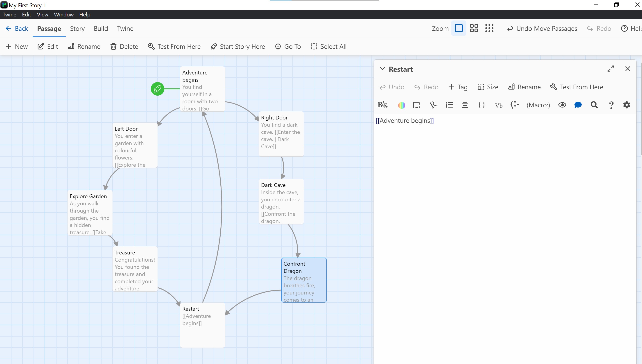Click Test From Here in passage toolbar

[174, 47]
